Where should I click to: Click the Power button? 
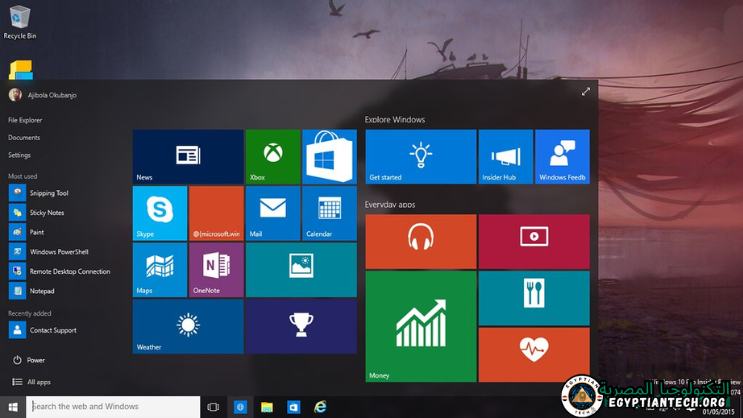click(x=28, y=360)
